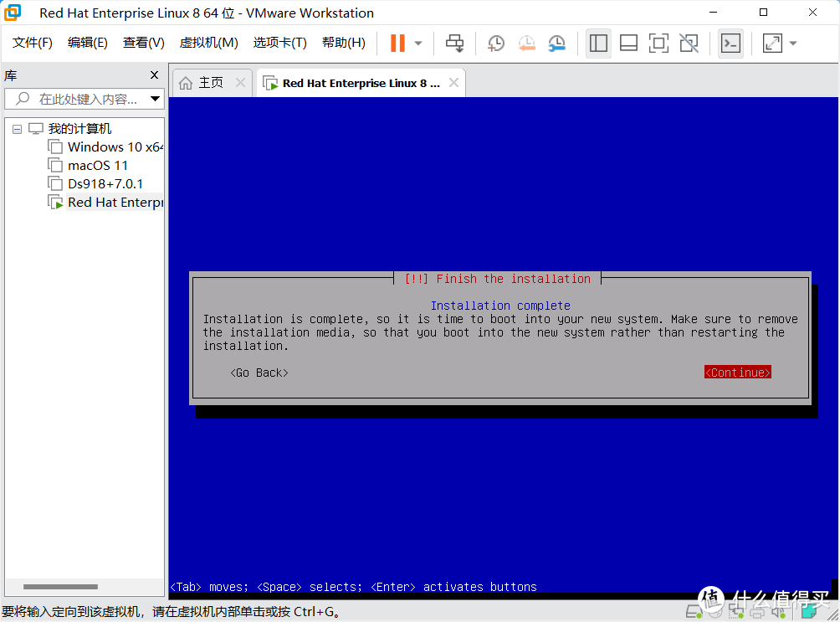Image resolution: width=840 pixels, height=622 pixels.
Task: Select Red Hat Enterprise VM in library
Action: [x=115, y=202]
